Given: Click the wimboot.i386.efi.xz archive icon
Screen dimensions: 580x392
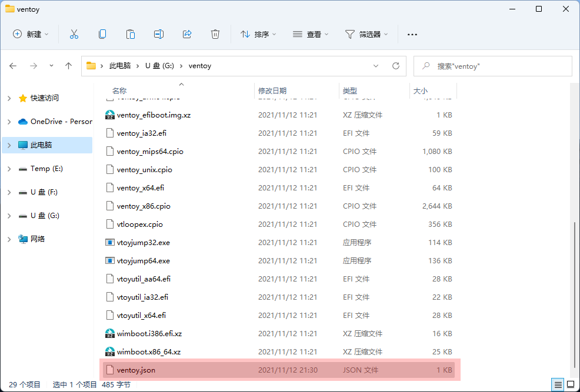Looking at the screenshot, I should click(x=109, y=333).
